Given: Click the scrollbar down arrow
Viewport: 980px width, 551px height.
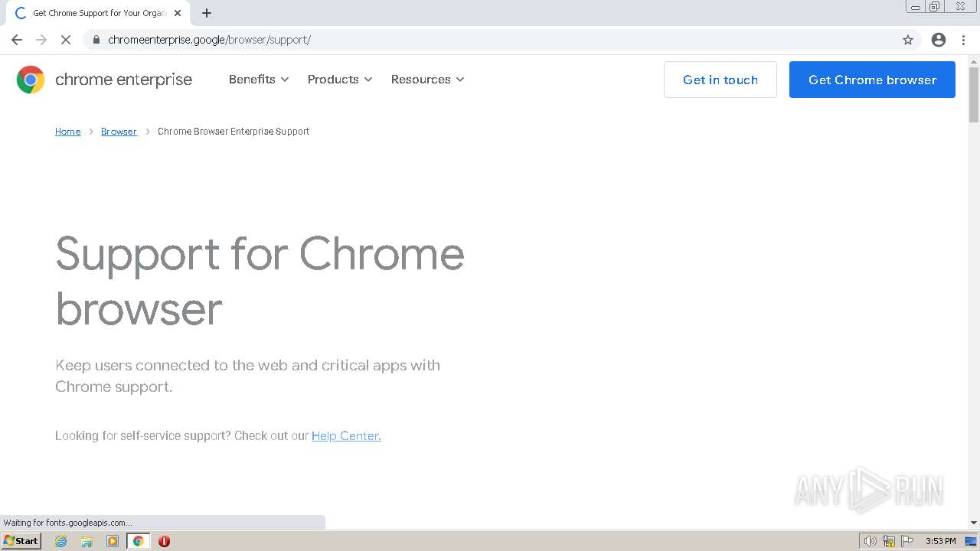Looking at the screenshot, I should [974, 523].
